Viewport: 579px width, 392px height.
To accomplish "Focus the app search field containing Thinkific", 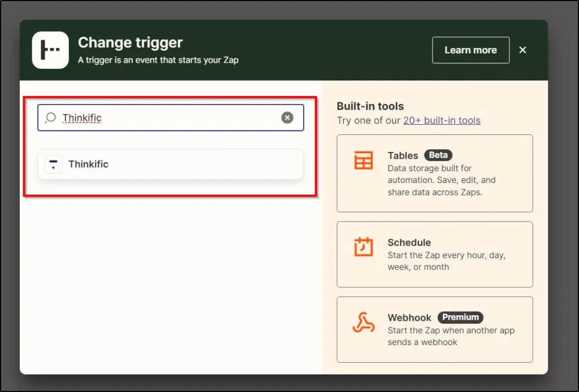I will pos(170,117).
